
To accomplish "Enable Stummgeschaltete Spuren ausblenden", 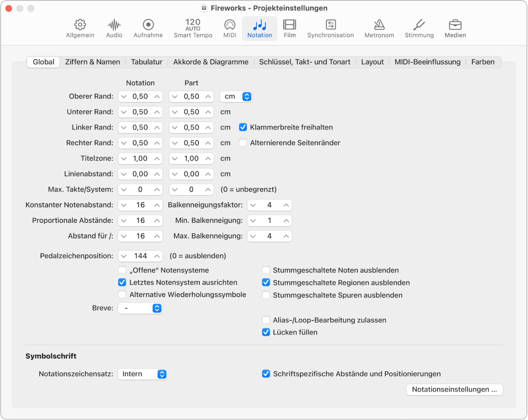I will (266, 295).
